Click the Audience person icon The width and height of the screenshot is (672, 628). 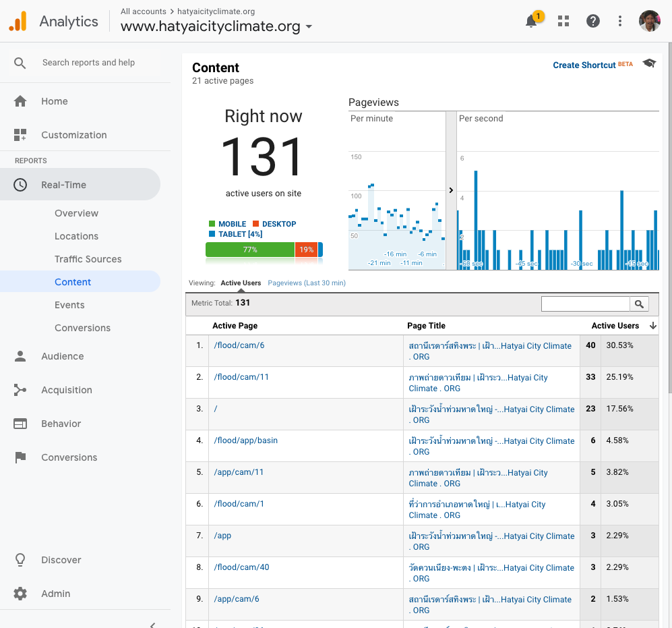(x=20, y=356)
